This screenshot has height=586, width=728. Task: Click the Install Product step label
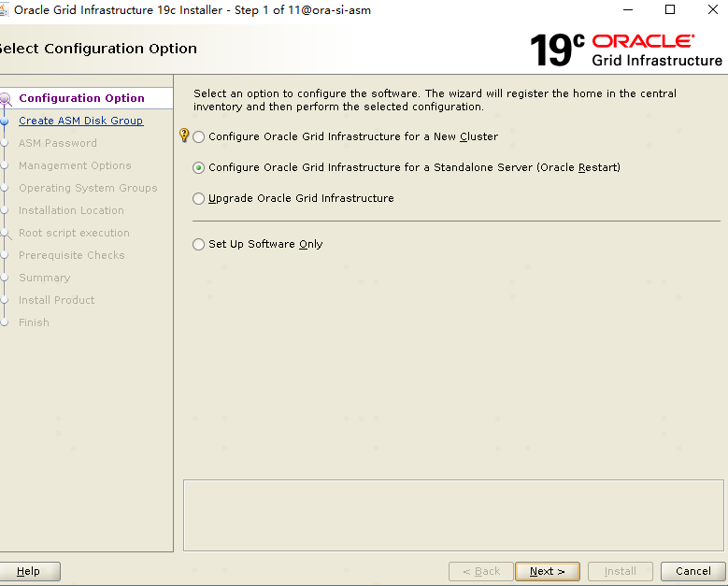(x=56, y=300)
